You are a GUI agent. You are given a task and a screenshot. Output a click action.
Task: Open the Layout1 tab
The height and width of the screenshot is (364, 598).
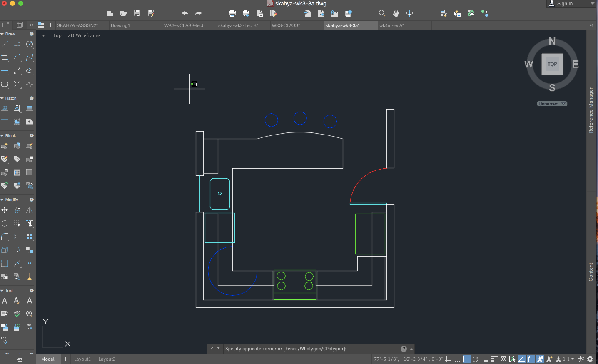(82, 359)
